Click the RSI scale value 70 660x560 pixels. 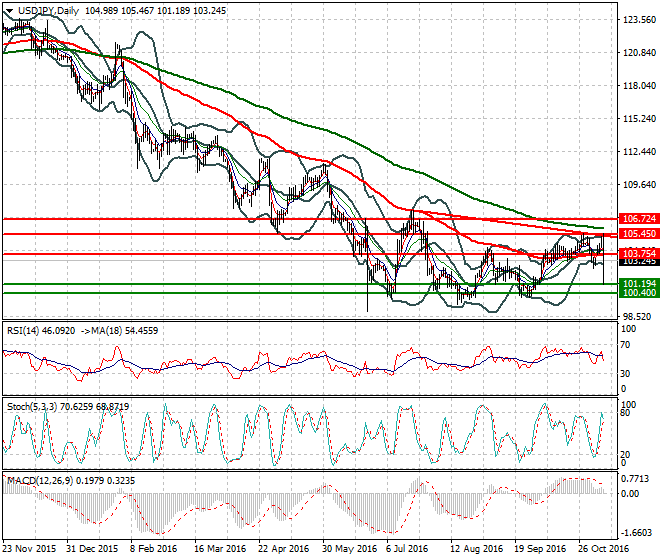pos(625,345)
